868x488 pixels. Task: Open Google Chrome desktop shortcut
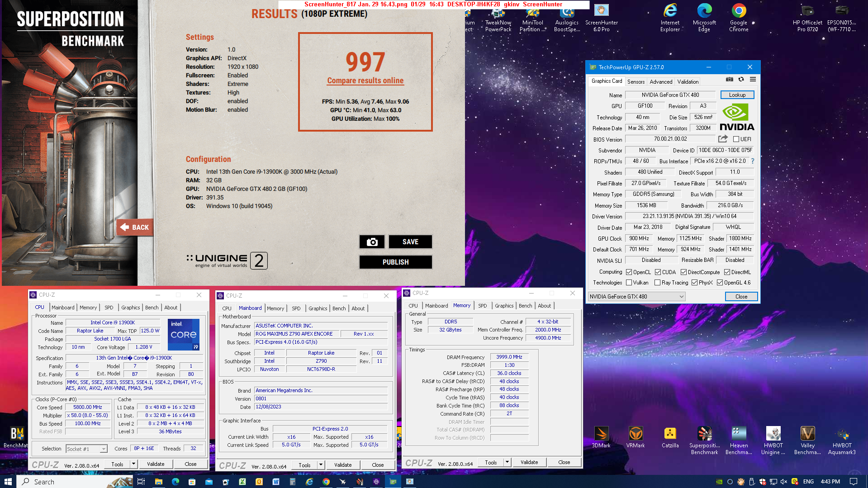coord(739,18)
